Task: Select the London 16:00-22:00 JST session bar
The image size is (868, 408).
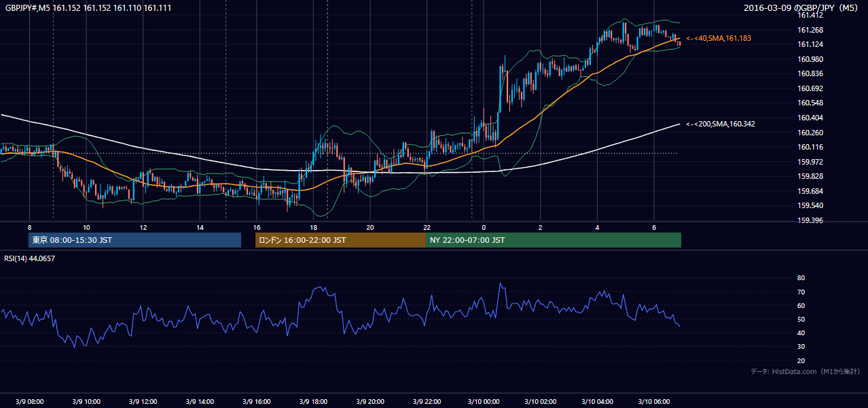Action: click(x=340, y=240)
